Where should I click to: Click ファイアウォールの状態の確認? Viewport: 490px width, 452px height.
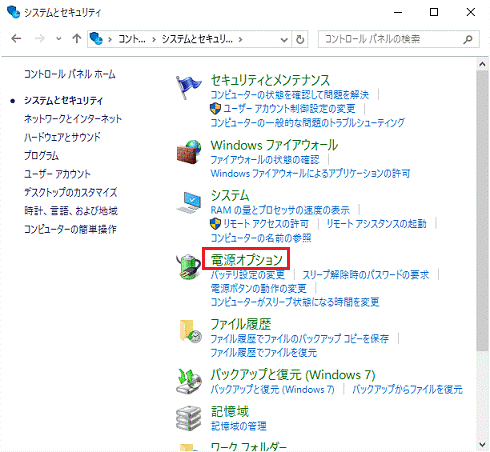coord(265,160)
